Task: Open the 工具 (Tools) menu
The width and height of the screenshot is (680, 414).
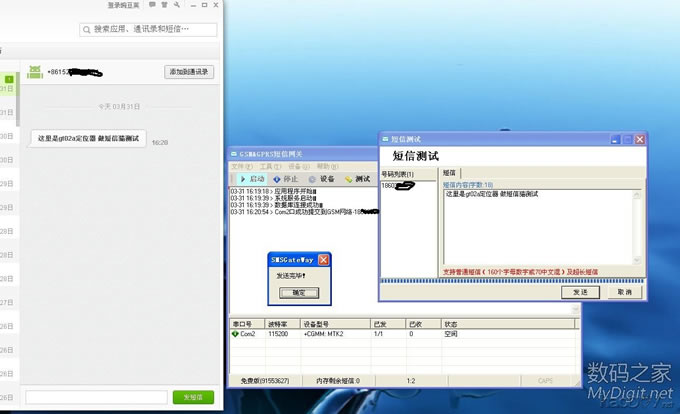Action: [270, 166]
